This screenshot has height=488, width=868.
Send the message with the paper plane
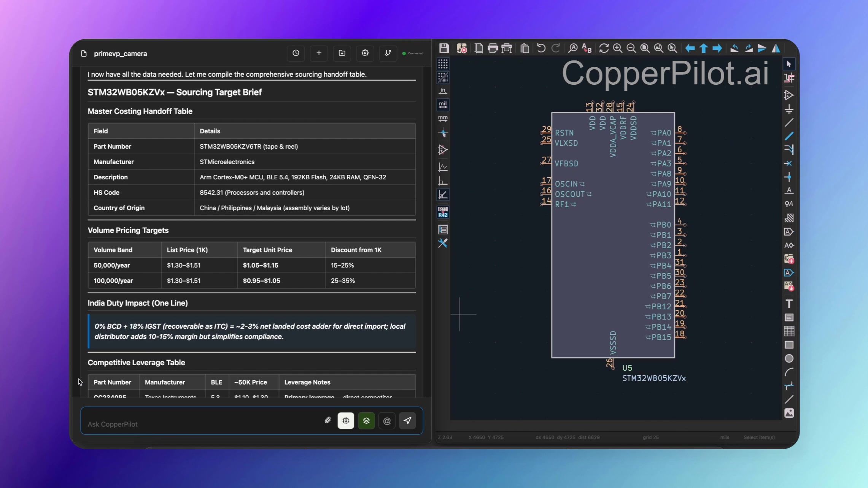tap(407, 421)
